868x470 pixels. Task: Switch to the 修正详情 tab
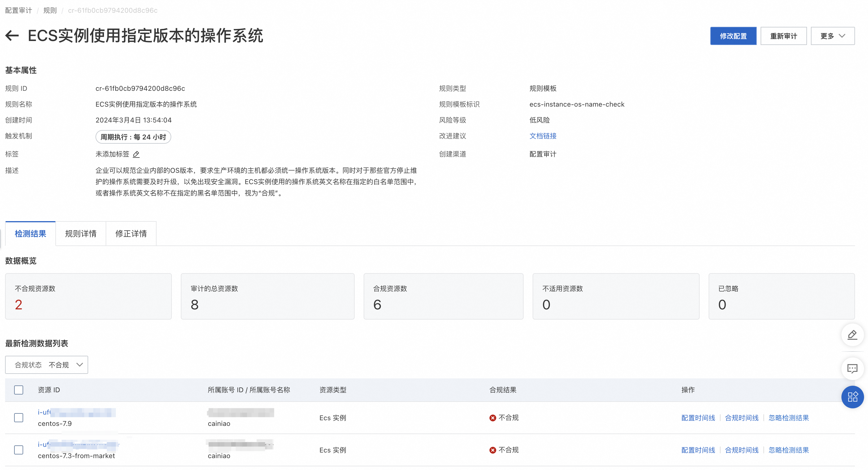pos(131,234)
